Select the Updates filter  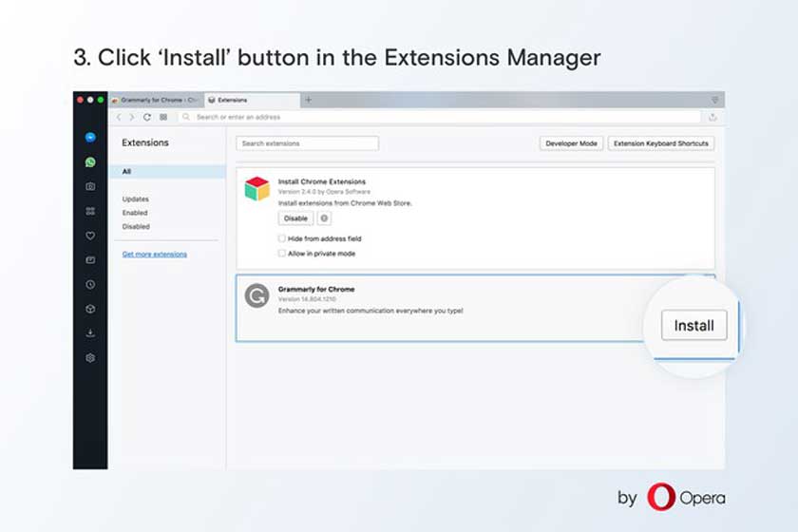coord(135,199)
